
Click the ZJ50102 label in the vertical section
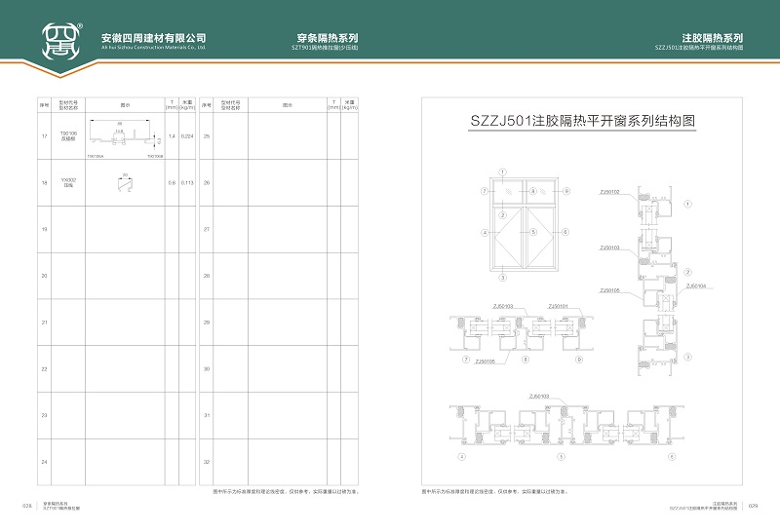click(609, 192)
